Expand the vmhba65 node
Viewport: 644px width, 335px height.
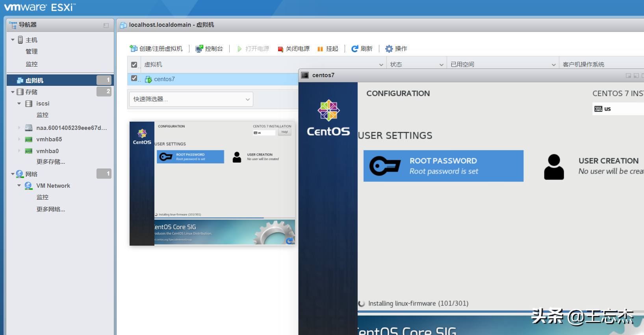[x=19, y=139]
